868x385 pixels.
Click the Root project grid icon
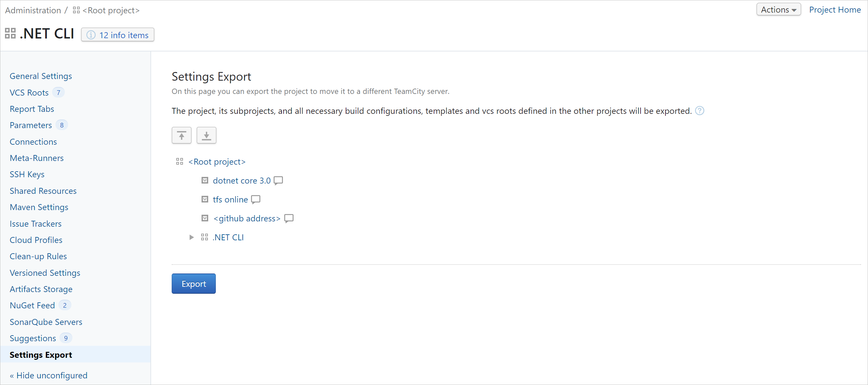click(x=179, y=162)
